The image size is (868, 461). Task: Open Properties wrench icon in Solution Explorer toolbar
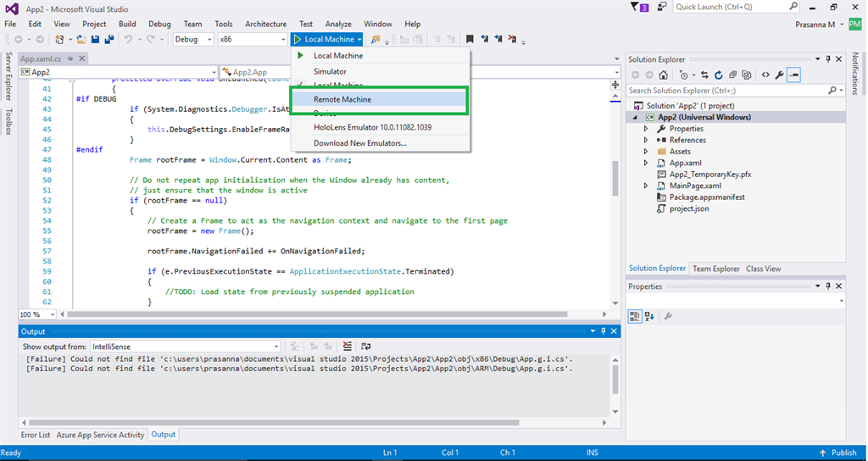(x=779, y=75)
